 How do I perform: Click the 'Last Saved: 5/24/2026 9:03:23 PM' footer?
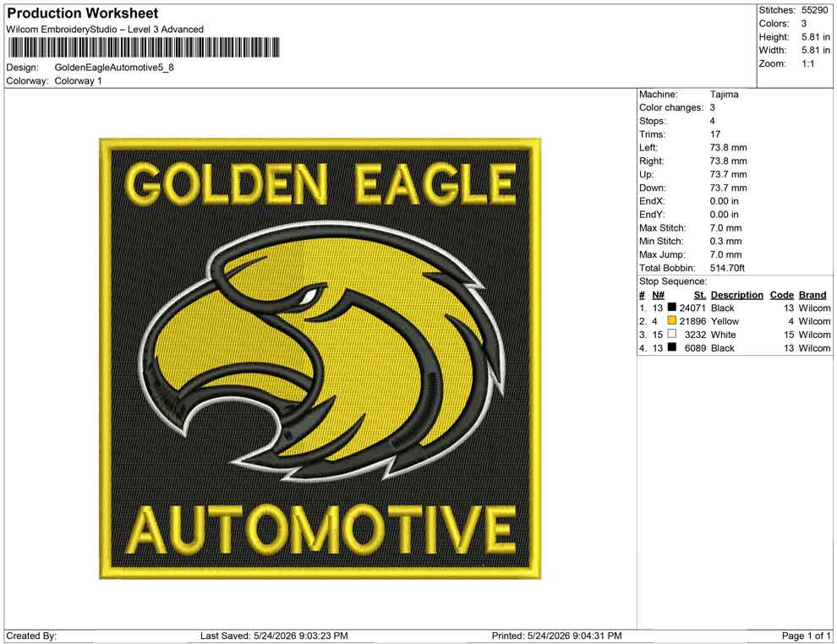click(275, 636)
